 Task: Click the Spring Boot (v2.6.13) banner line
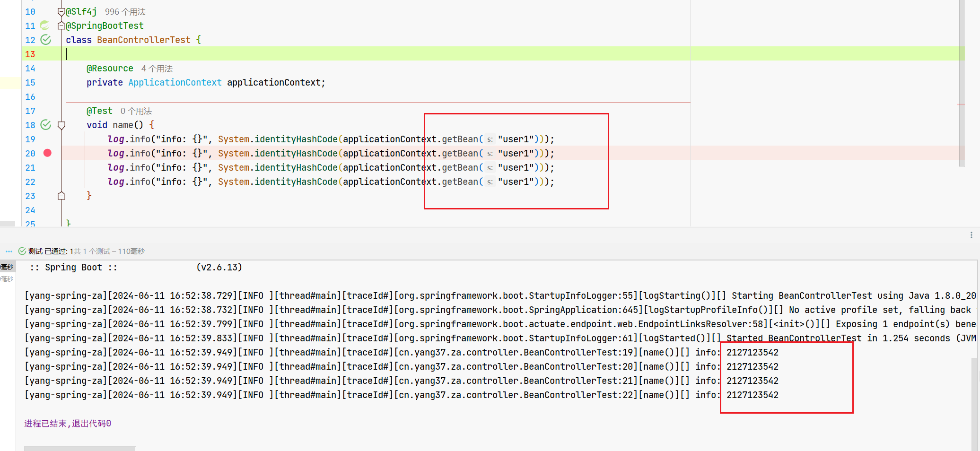[136, 267]
